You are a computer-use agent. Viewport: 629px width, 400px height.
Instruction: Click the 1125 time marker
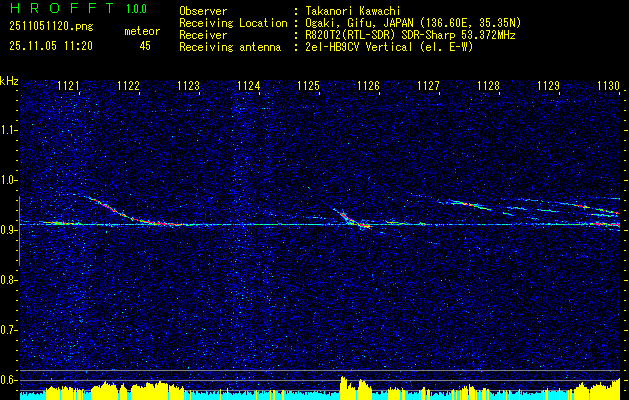308,86
